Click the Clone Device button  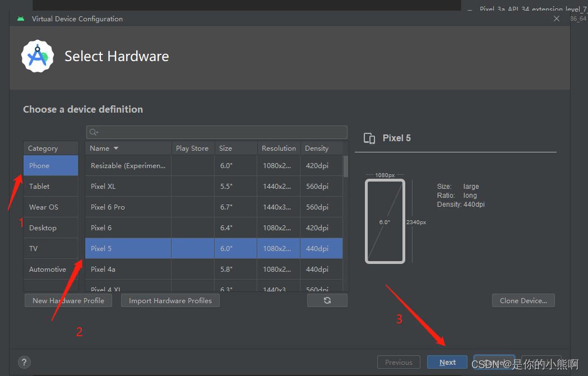click(x=523, y=301)
